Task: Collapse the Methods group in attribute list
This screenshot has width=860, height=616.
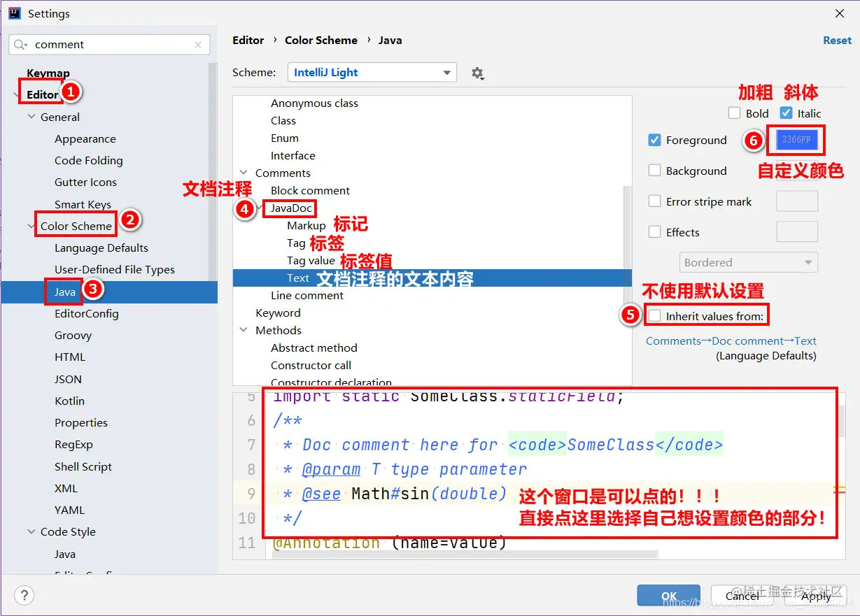Action: 244,330
